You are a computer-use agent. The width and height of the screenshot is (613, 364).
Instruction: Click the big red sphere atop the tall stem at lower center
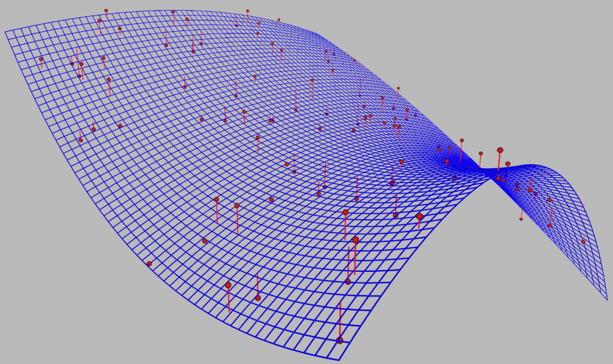356,240
